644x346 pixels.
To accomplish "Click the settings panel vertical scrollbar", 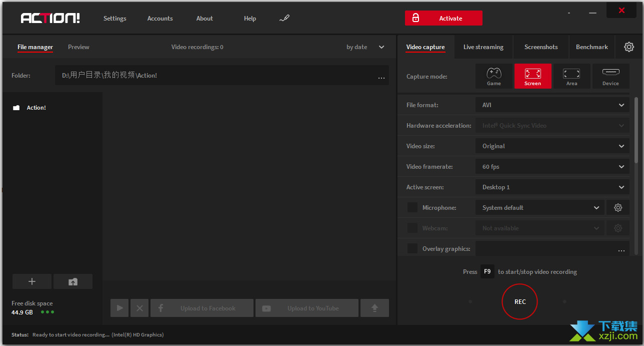I will (636, 130).
